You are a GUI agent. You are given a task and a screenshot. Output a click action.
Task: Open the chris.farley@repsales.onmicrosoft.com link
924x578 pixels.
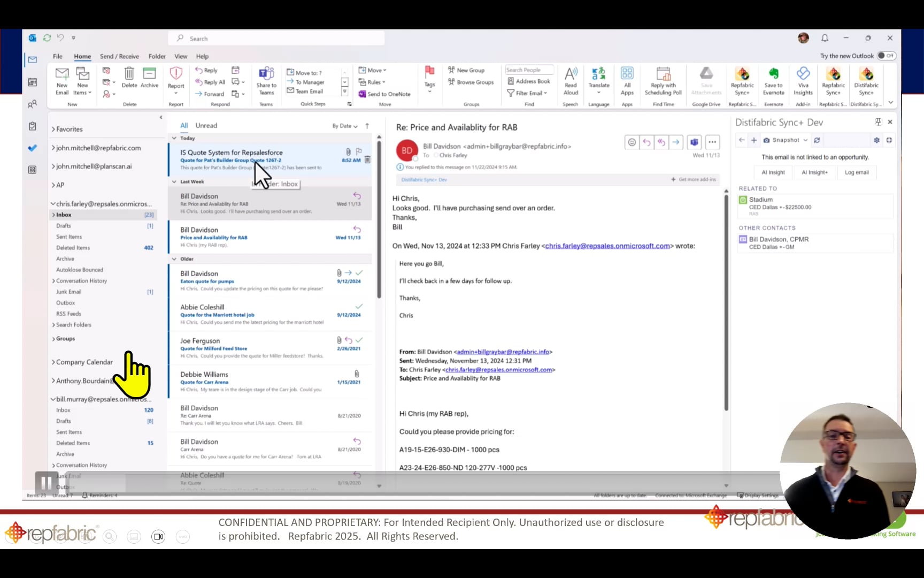[x=607, y=246]
